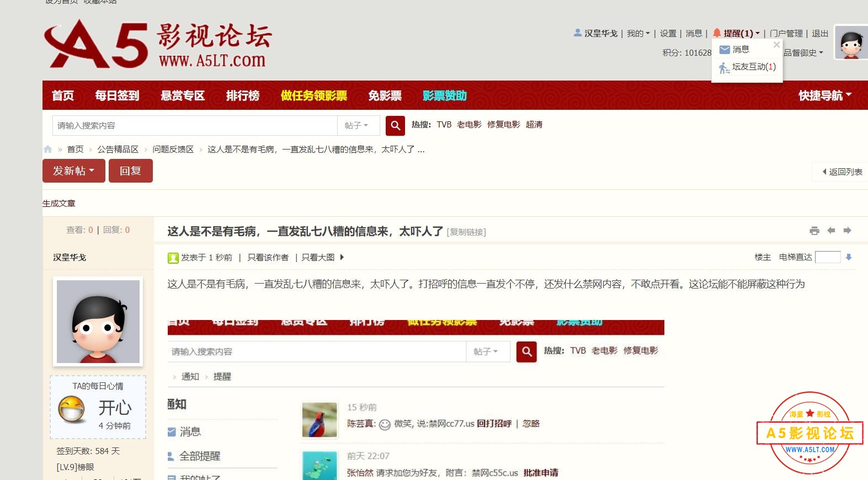Click hot search term TVB
Screen dimensions: 868x480
click(444, 125)
